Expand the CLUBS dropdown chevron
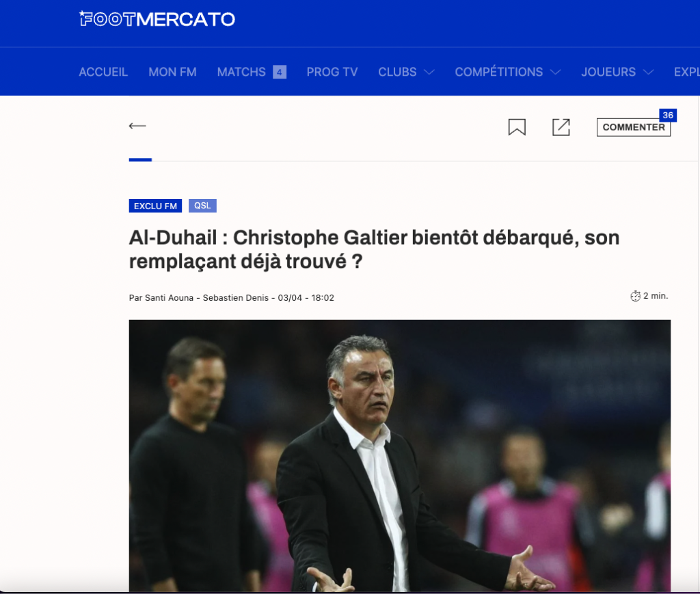 click(x=429, y=72)
